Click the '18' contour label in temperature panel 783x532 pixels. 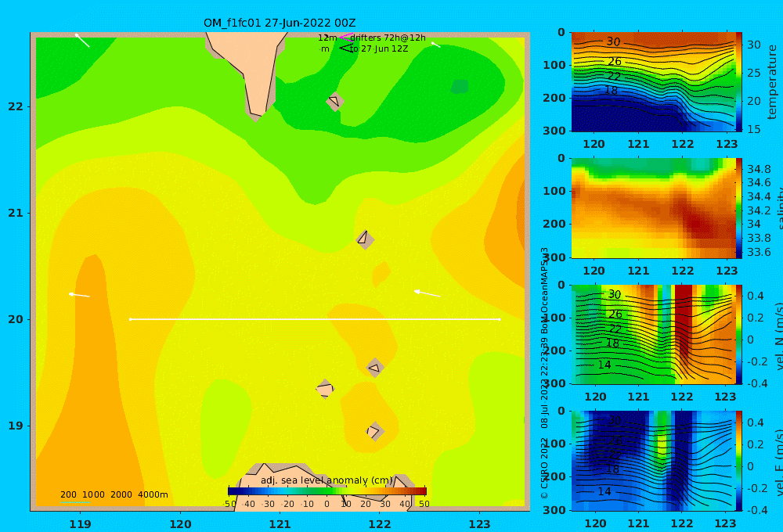tap(611, 90)
